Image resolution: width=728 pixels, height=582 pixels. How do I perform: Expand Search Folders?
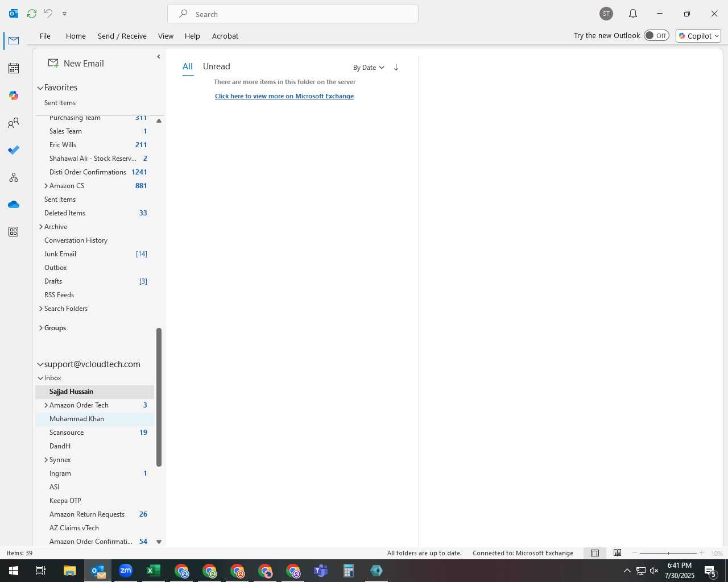tap(41, 309)
